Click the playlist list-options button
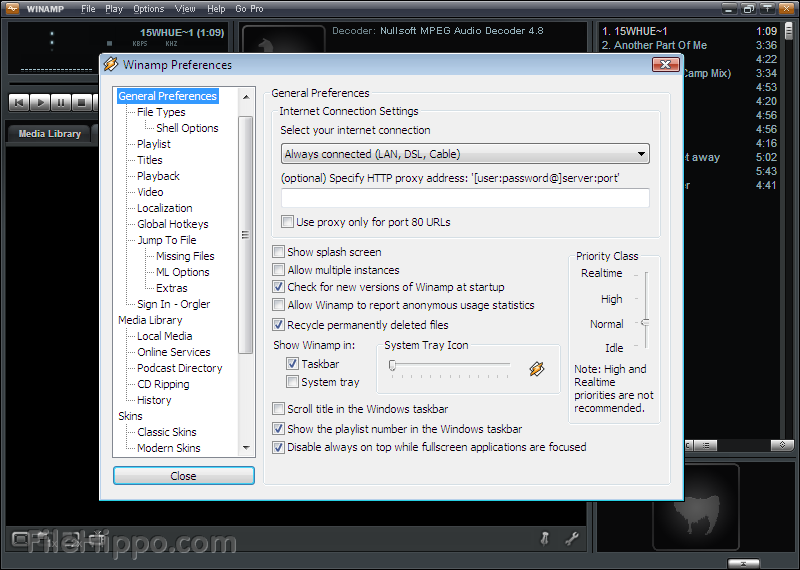This screenshot has width=800, height=570. 706,445
